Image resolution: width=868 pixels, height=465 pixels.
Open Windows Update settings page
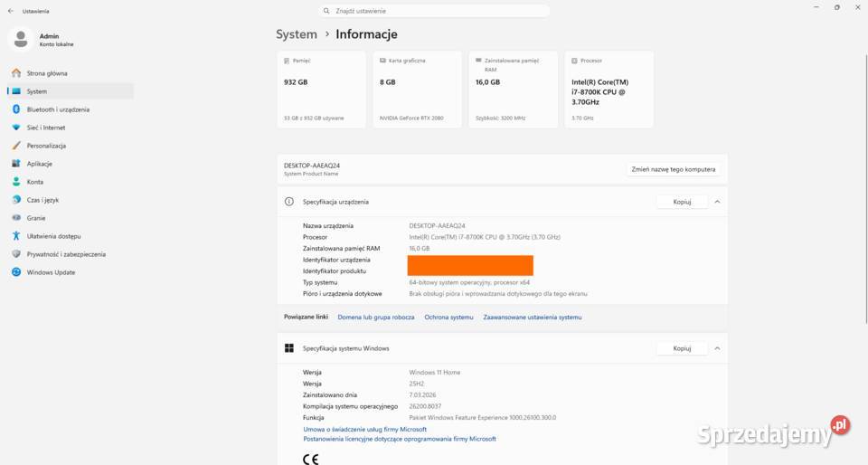click(71, 272)
